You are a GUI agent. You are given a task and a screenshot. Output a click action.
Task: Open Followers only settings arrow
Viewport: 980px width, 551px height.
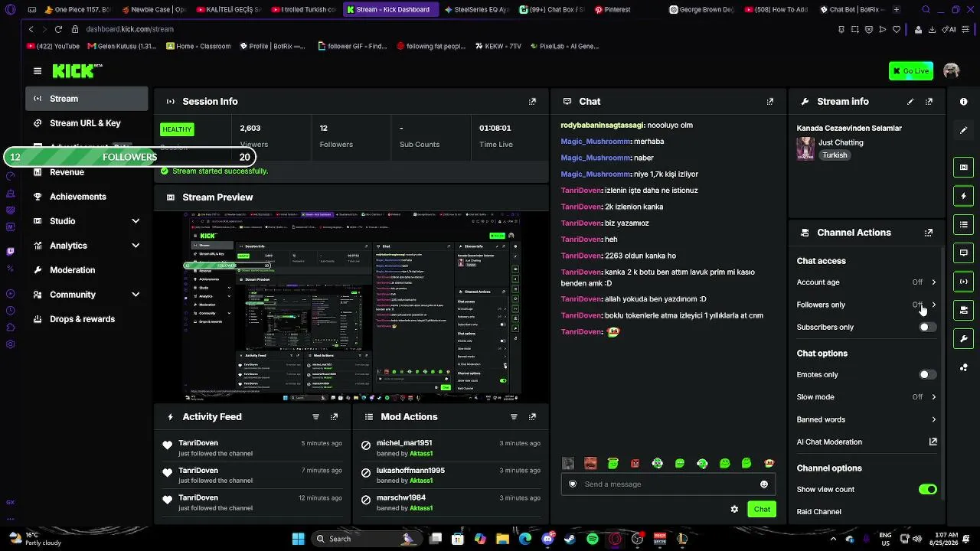coord(933,305)
